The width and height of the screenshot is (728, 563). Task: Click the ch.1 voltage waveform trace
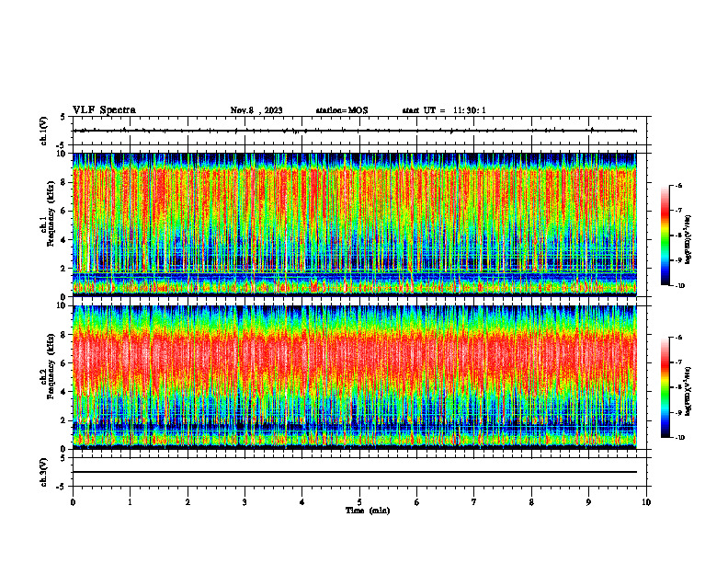tap(354, 131)
